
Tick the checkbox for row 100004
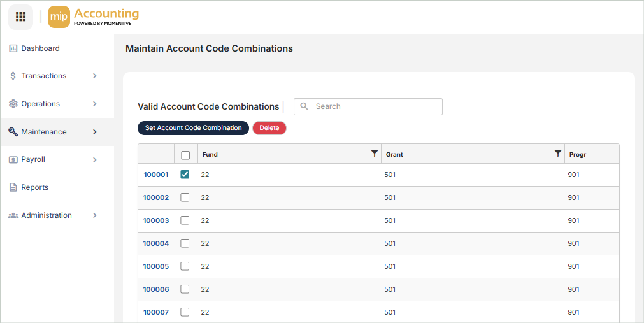[x=185, y=243]
